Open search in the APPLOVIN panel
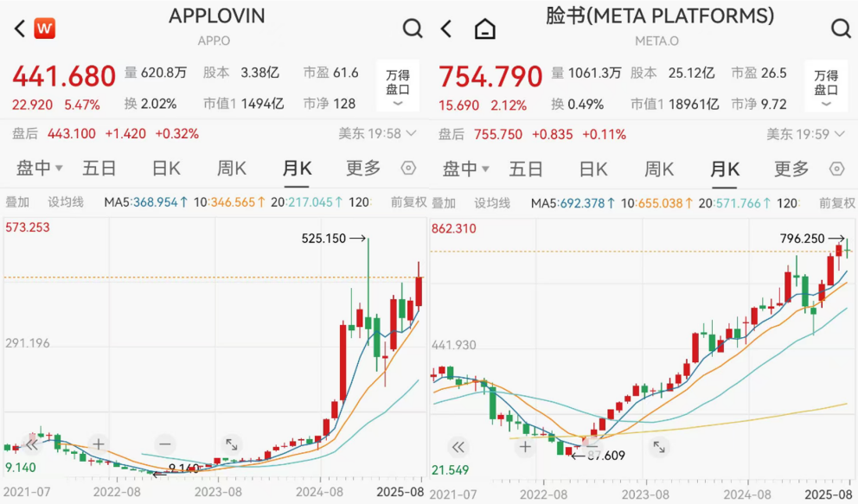Viewport: 858px width, 504px height. click(x=413, y=28)
